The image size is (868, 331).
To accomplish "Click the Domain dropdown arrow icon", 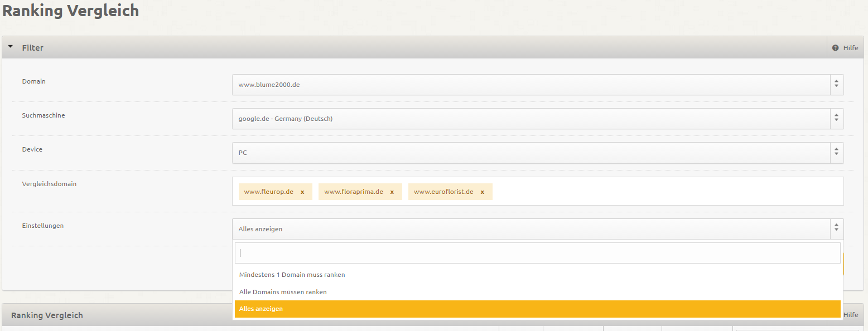I will coord(836,85).
